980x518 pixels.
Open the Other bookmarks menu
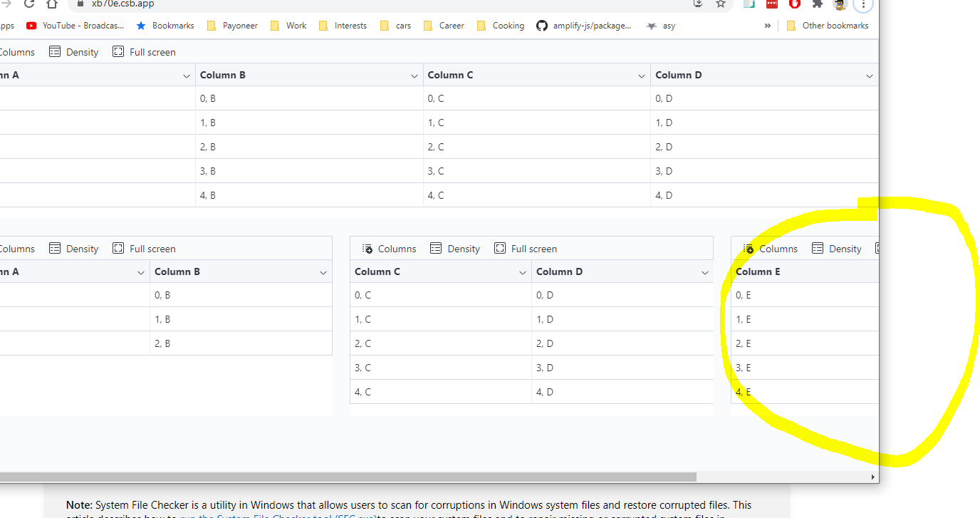828,26
